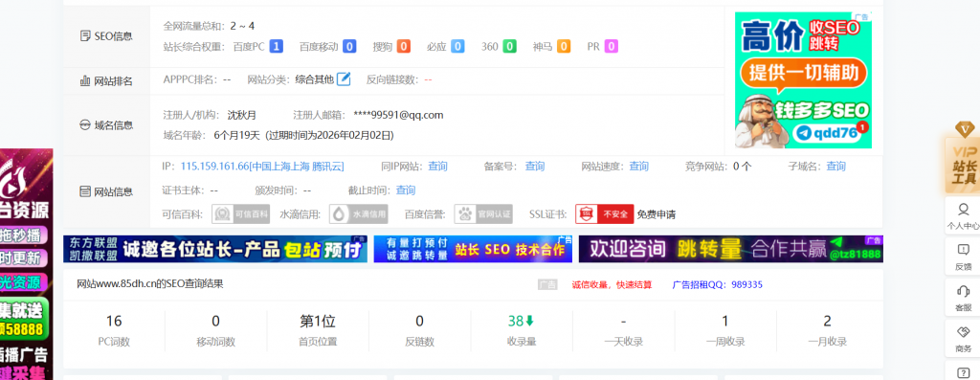Click 移动词数 value 0
Image resolution: width=980 pixels, height=380 pixels.
215,322
